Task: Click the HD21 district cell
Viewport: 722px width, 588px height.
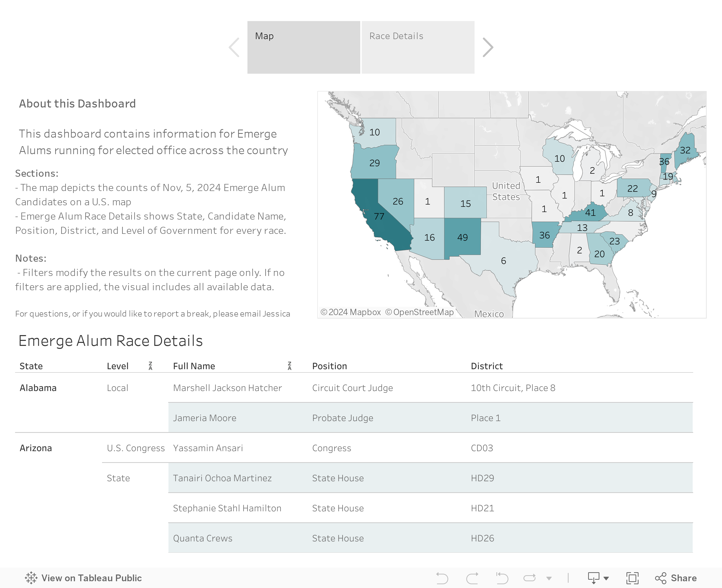Action: click(483, 508)
